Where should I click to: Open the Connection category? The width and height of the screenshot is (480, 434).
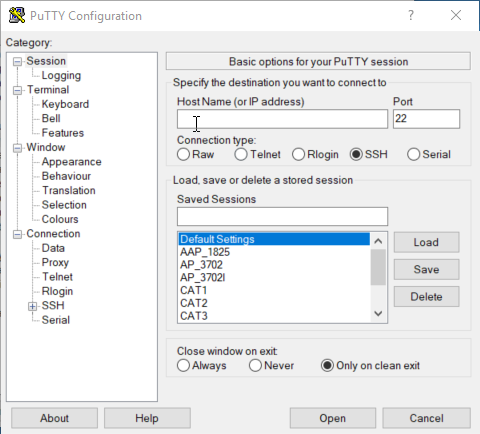point(53,234)
